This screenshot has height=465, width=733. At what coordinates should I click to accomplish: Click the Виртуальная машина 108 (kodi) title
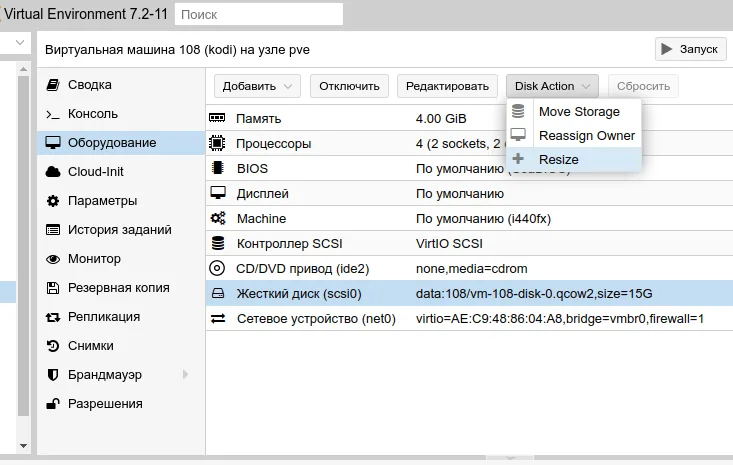click(x=177, y=50)
